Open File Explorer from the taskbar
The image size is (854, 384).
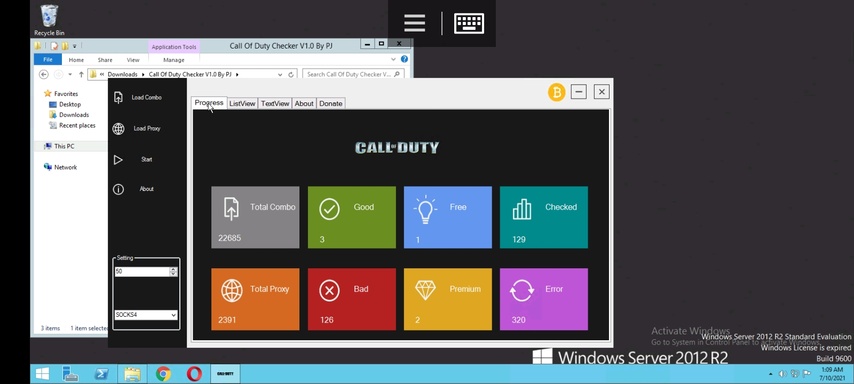point(132,374)
